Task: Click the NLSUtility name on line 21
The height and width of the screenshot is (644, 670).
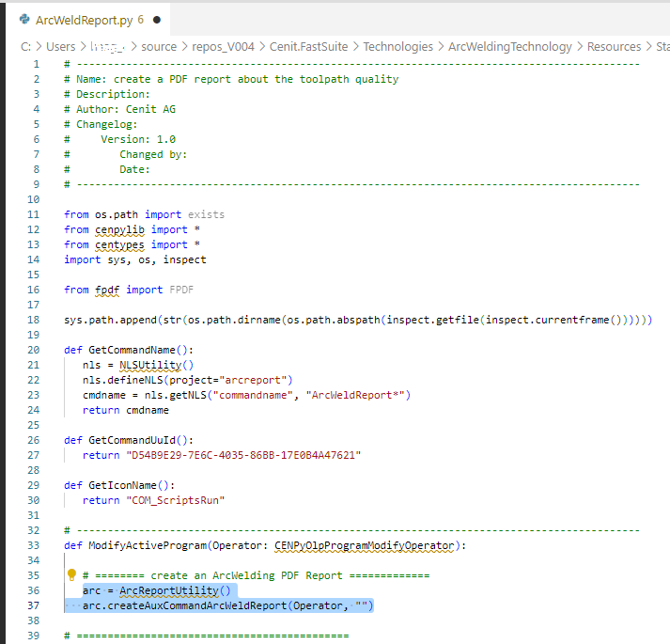Action: pyautogui.click(x=150, y=365)
